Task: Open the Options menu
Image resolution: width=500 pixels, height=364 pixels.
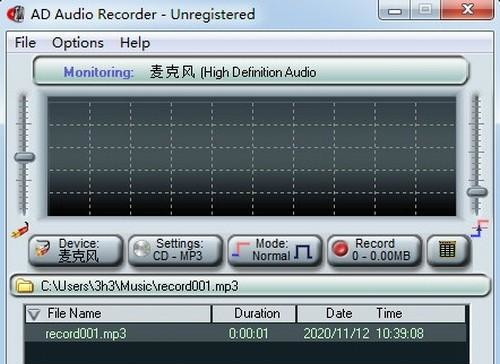Action: click(x=78, y=43)
